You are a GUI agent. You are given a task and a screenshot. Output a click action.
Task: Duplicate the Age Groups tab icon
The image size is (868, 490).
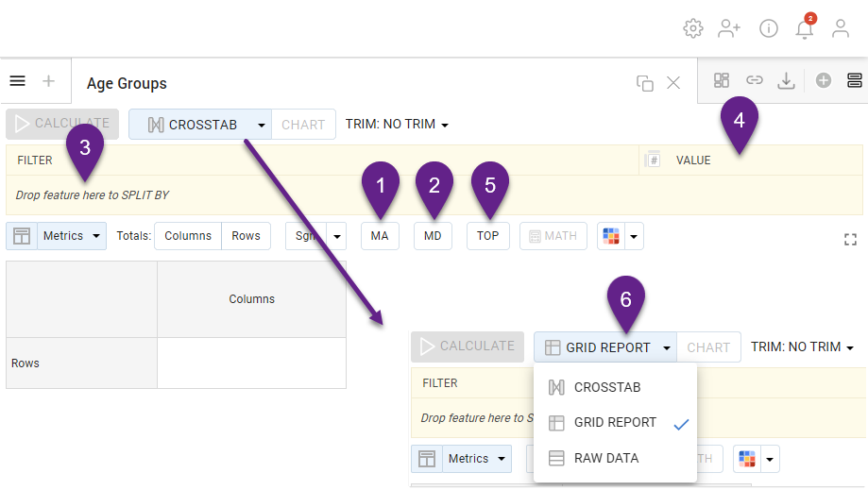pyautogui.click(x=645, y=83)
